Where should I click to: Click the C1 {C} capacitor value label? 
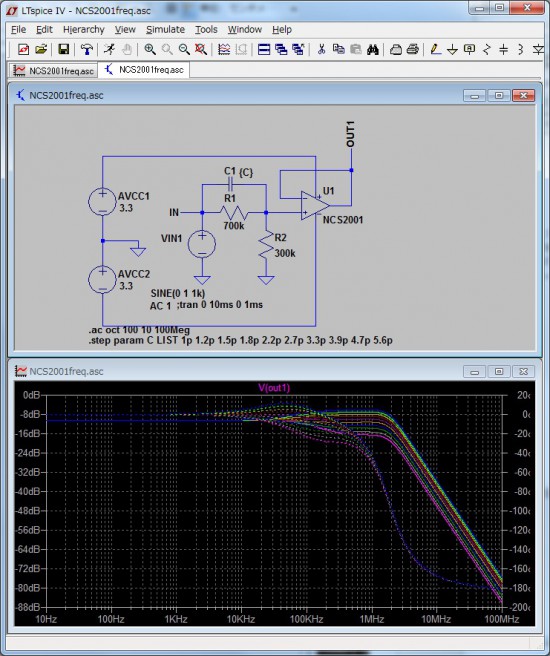tap(238, 172)
